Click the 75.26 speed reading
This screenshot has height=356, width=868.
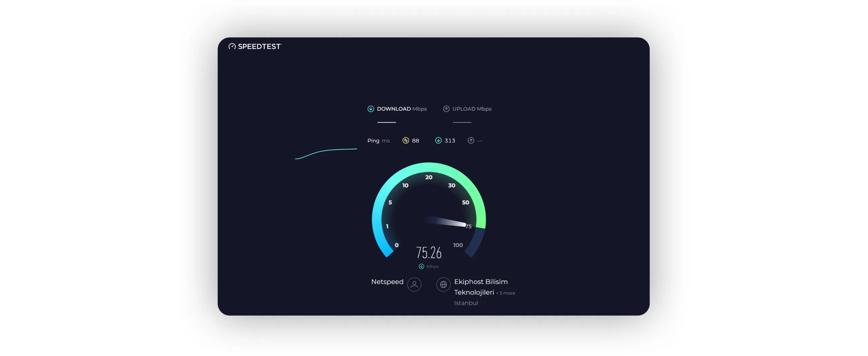(429, 253)
